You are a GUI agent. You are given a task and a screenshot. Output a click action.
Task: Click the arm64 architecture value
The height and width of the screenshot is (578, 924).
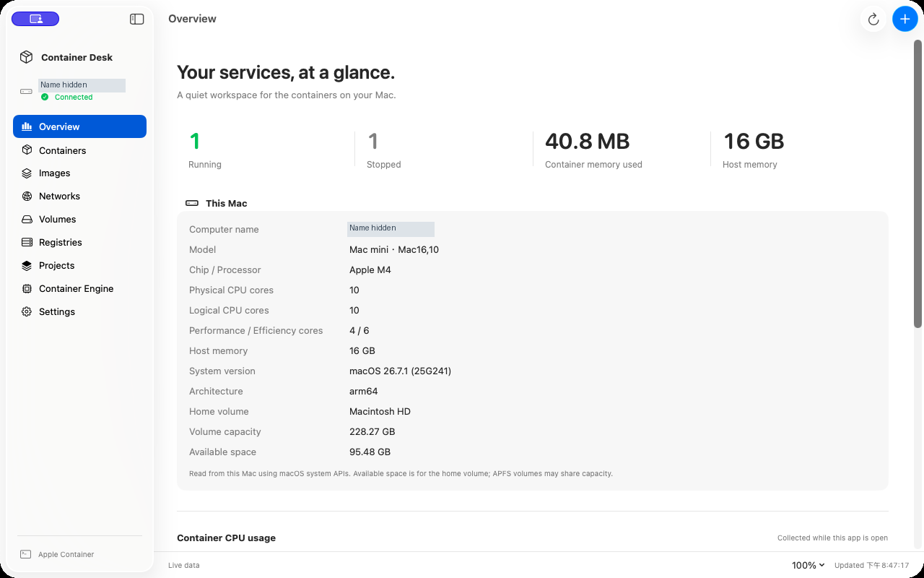click(364, 392)
